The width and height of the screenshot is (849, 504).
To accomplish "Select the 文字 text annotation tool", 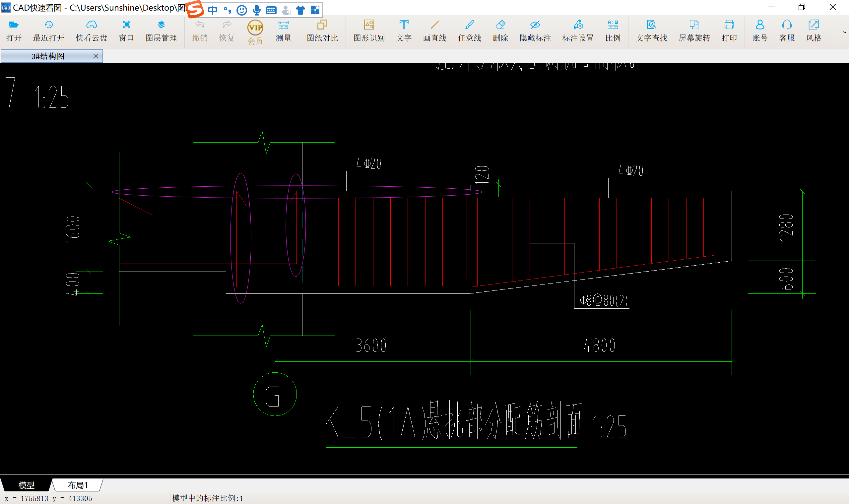I will (404, 31).
